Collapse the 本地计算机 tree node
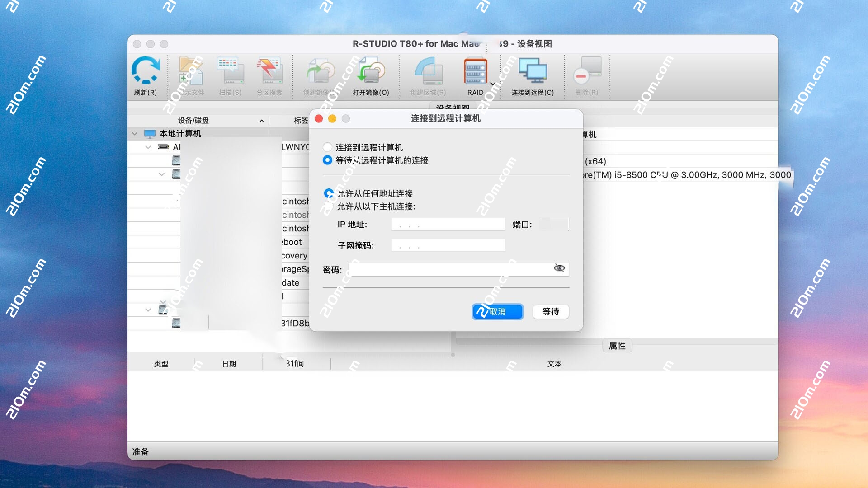This screenshot has width=868, height=488. point(134,133)
